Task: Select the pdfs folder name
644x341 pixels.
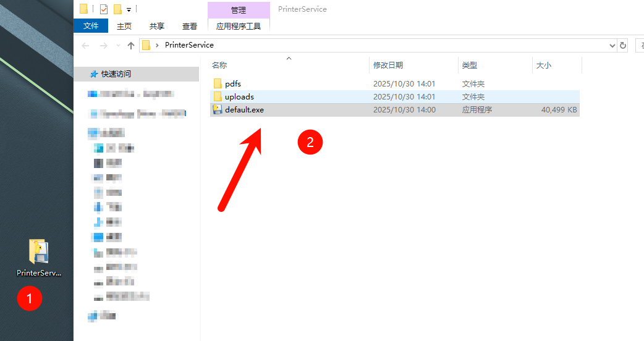Action: (x=233, y=84)
